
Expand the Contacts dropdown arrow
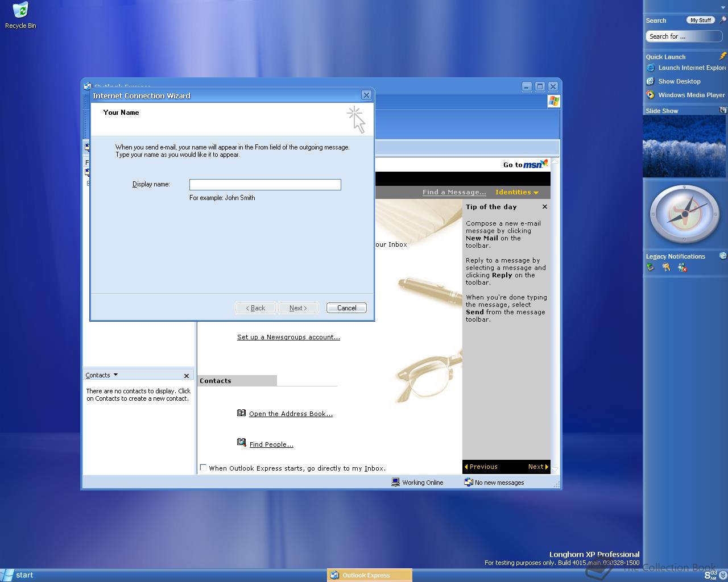(x=115, y=375)
